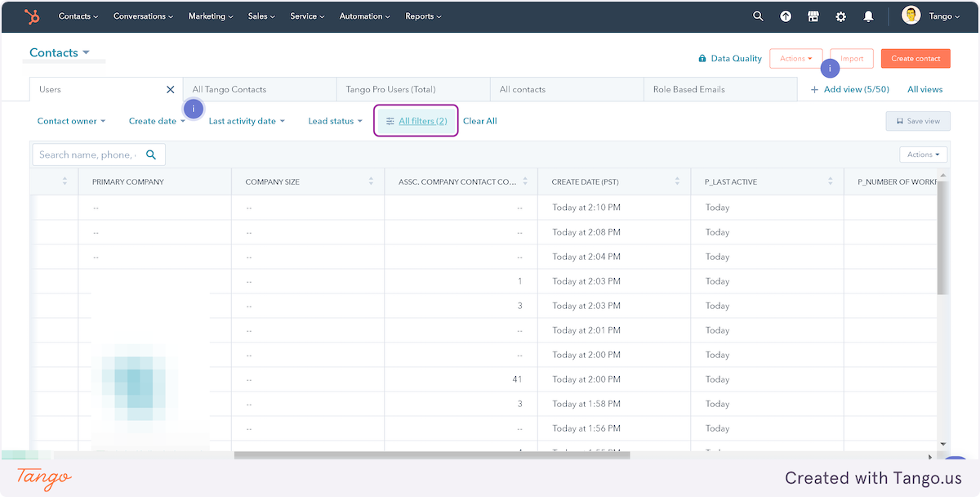The height and width of the screenshot is (497, 980).
Task: Click the 'Today at 1:58 PM' cell
Action: point(613,404)
